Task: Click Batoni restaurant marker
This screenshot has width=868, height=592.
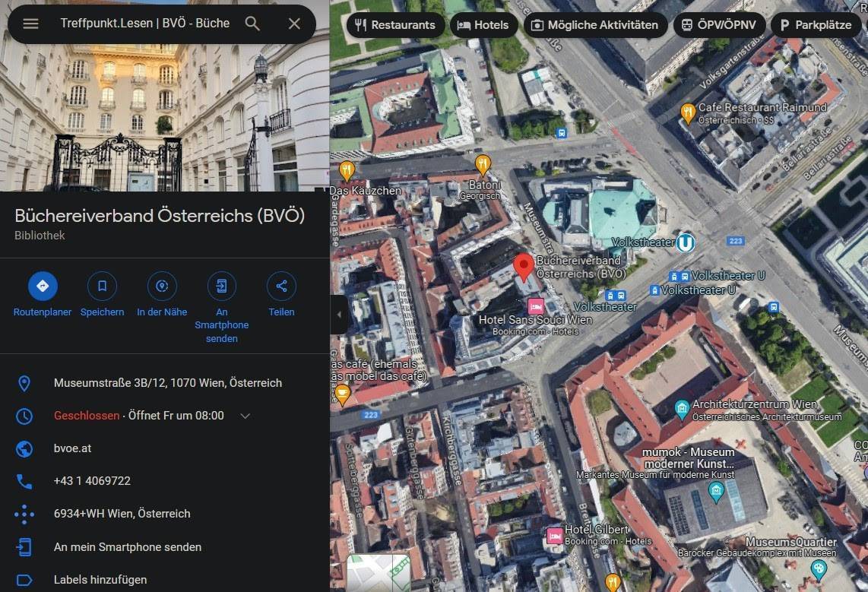Action: coord(483,164)
